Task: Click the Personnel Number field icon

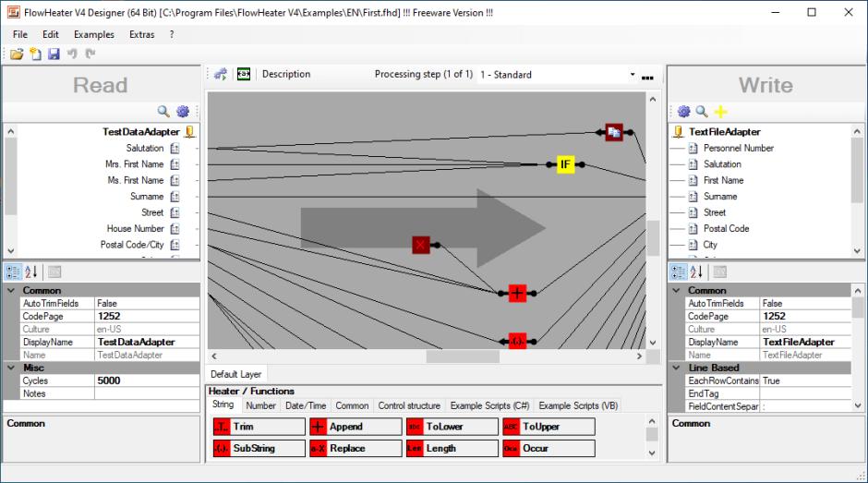Action: (x=693, y=148)
